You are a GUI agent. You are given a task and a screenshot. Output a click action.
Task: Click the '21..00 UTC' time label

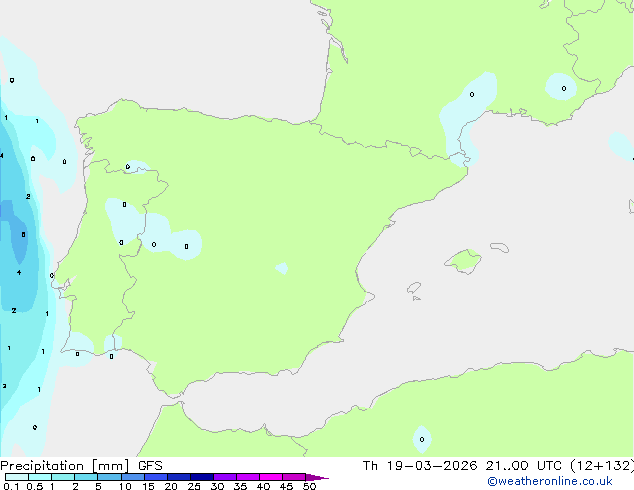524,466
